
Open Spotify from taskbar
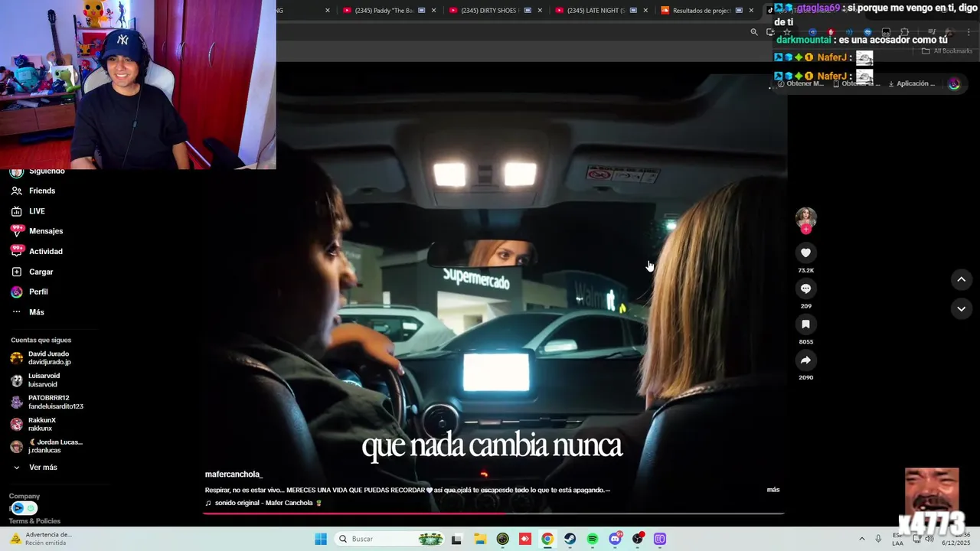tap(593, 539)
